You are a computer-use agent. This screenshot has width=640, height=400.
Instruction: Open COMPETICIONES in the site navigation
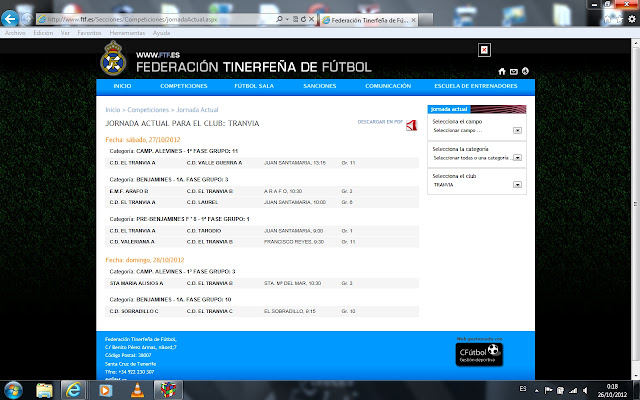(184, 86)
